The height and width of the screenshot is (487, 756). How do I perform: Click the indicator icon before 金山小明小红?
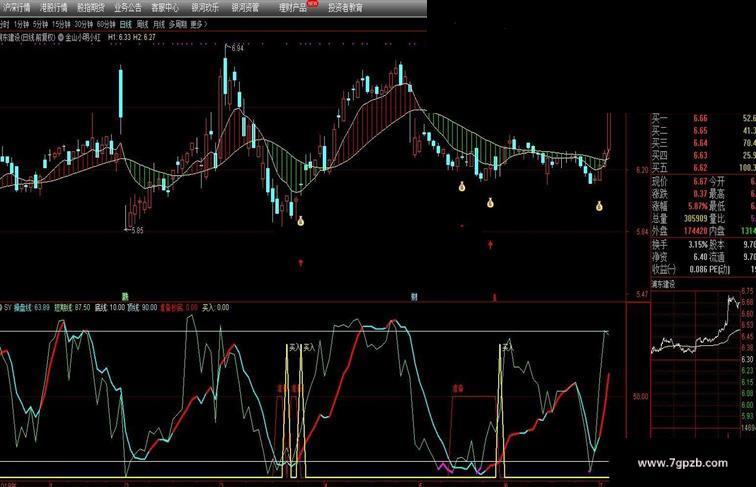pos(61,37)
